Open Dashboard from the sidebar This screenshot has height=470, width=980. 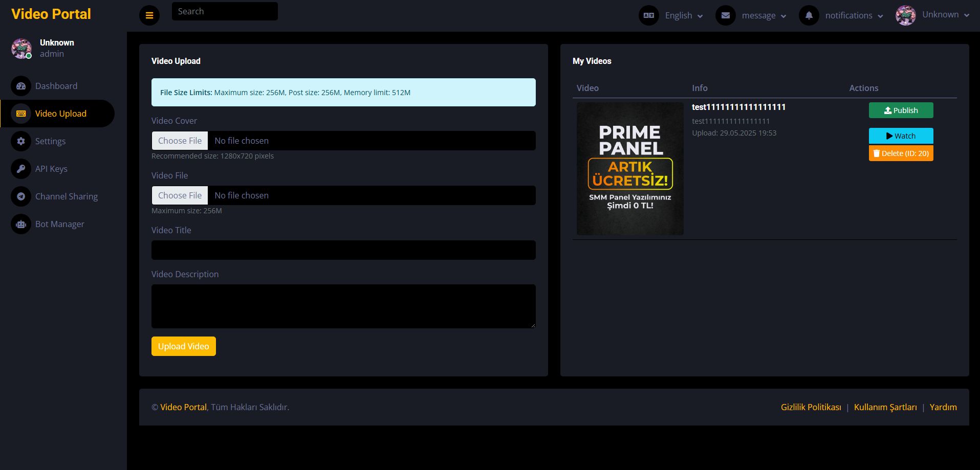pyautogui.click(x=56, y=86)
